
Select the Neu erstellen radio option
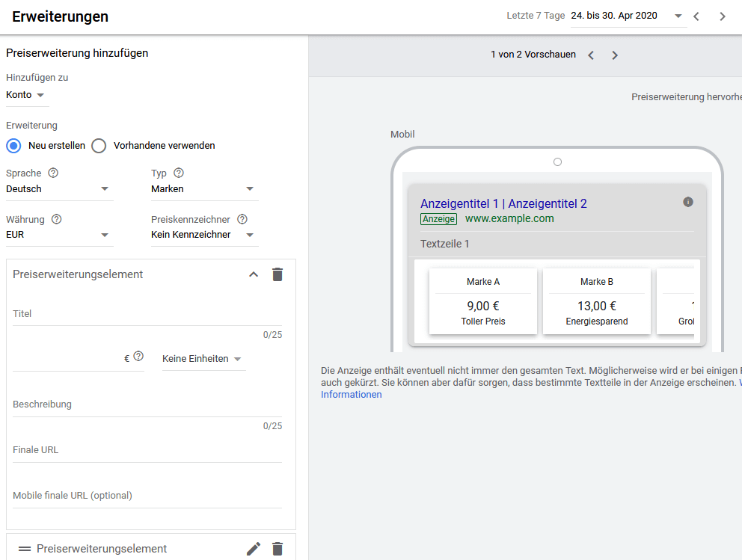coord(13,146)
